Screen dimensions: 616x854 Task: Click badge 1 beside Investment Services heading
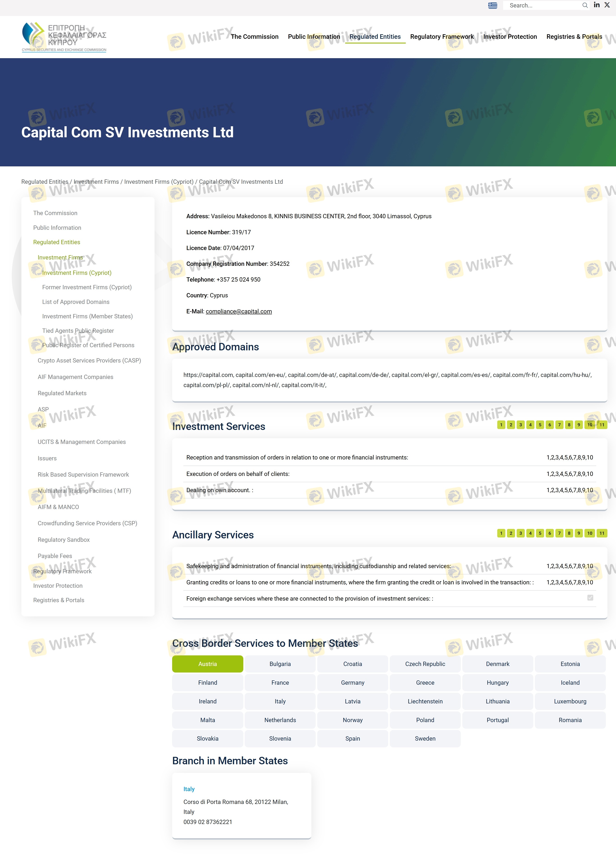pos(501,425)
